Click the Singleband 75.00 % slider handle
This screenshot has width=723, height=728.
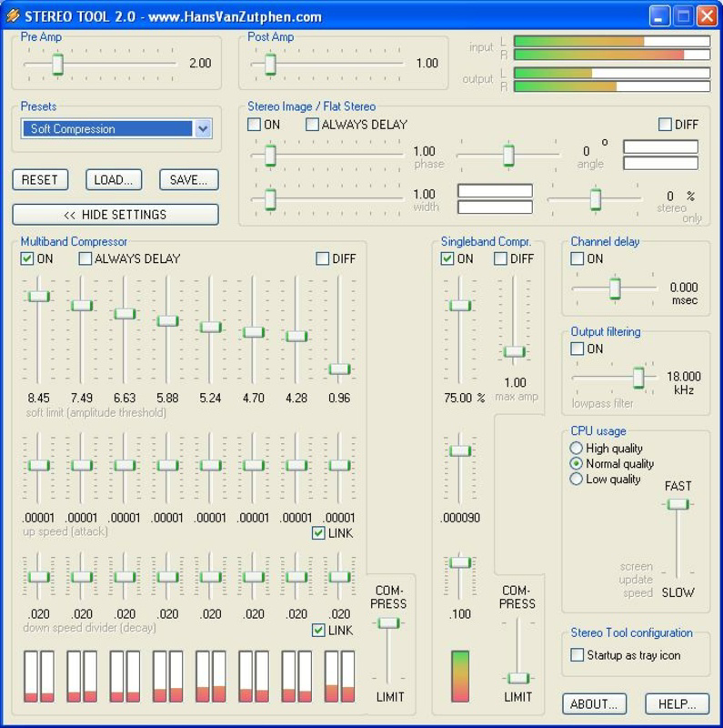click(x=460, y=306)
